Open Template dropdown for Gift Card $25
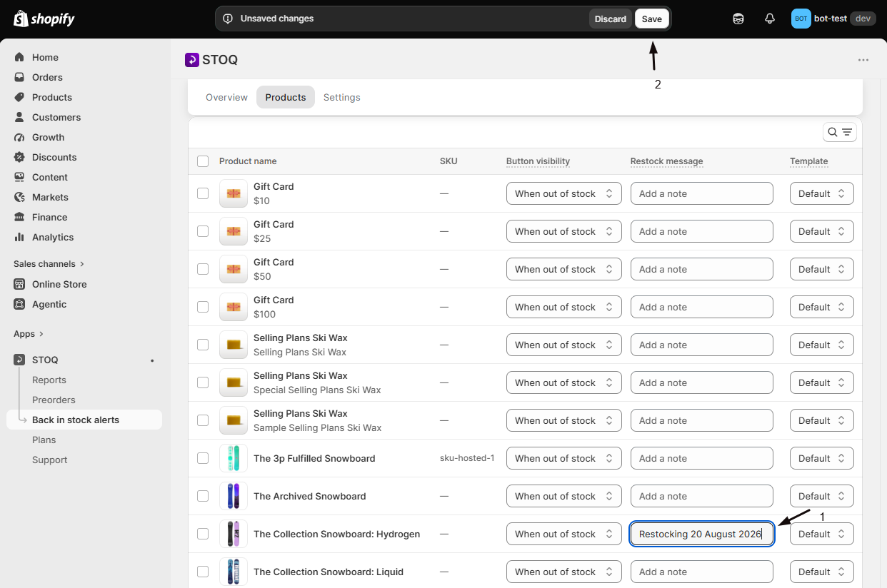887x588 pixels. 822,231
